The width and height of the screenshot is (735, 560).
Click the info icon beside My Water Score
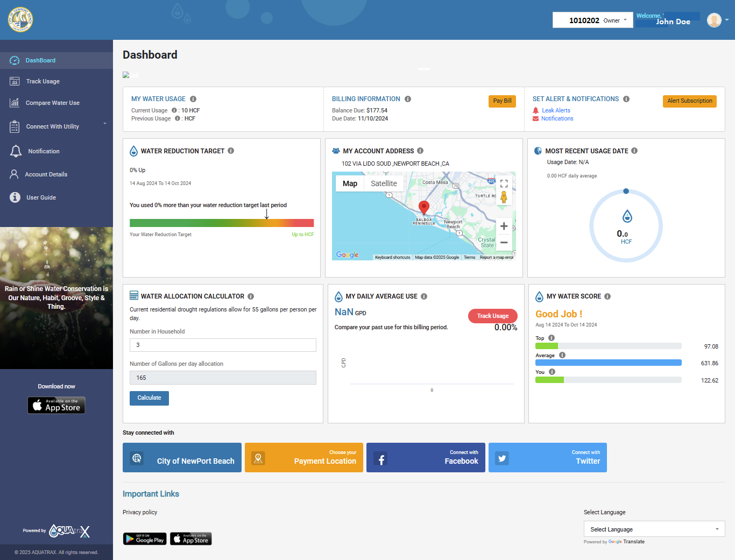(x=607, y=296)
